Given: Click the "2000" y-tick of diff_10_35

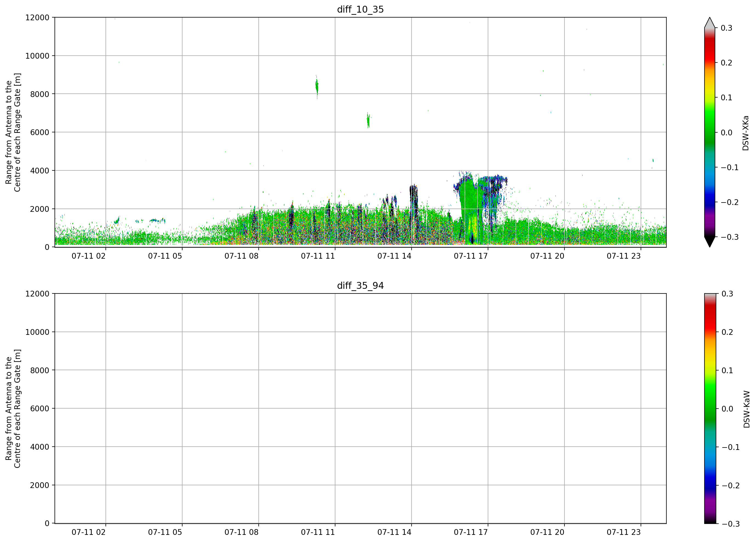Looking at the screenshot, I should coord(40,209).
